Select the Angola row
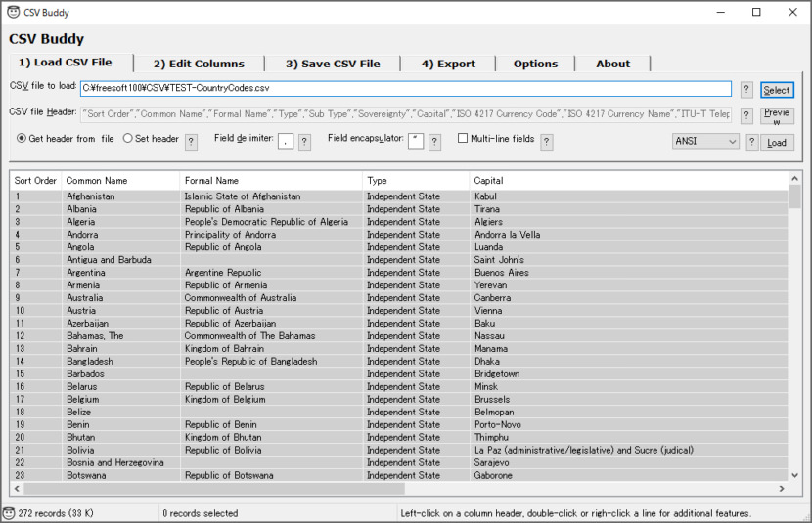812x523 pixels. pyautogui.click(x=399, y=247)
